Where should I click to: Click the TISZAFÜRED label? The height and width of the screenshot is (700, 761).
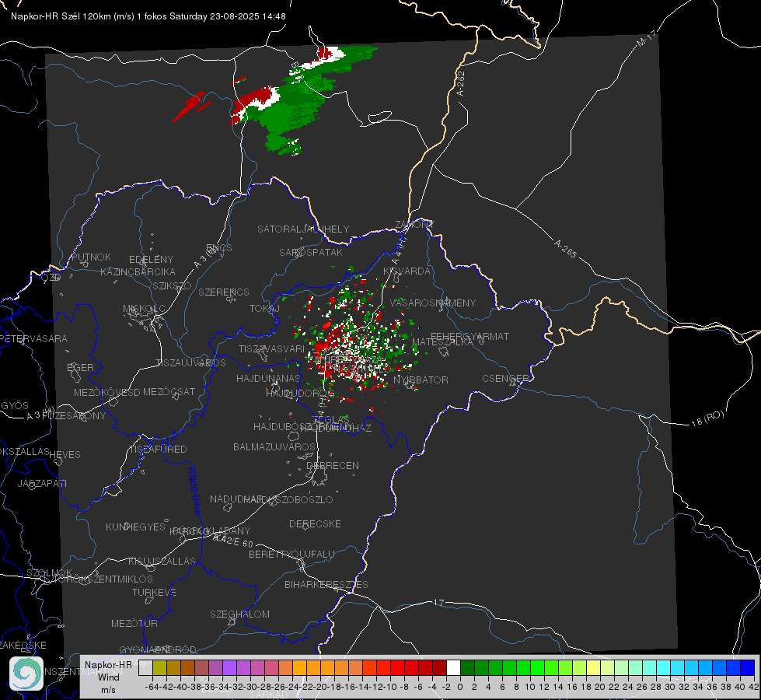point(158,450)
